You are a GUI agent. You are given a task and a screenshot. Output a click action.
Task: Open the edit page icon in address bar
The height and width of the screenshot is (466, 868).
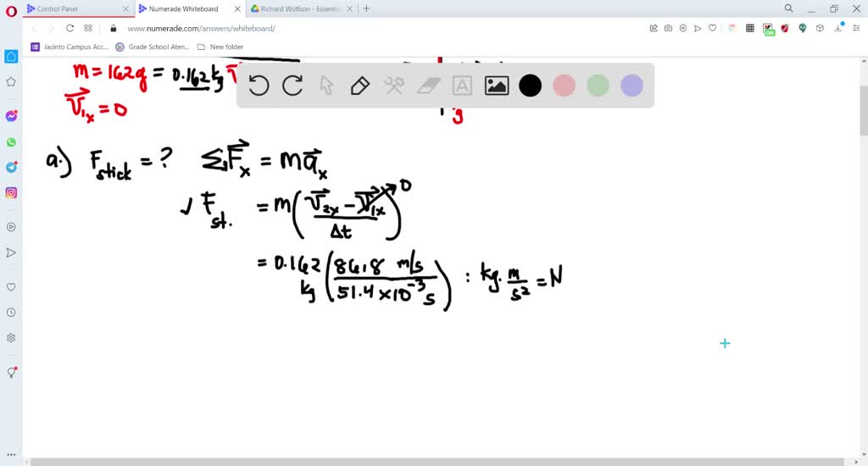(654, 28)
